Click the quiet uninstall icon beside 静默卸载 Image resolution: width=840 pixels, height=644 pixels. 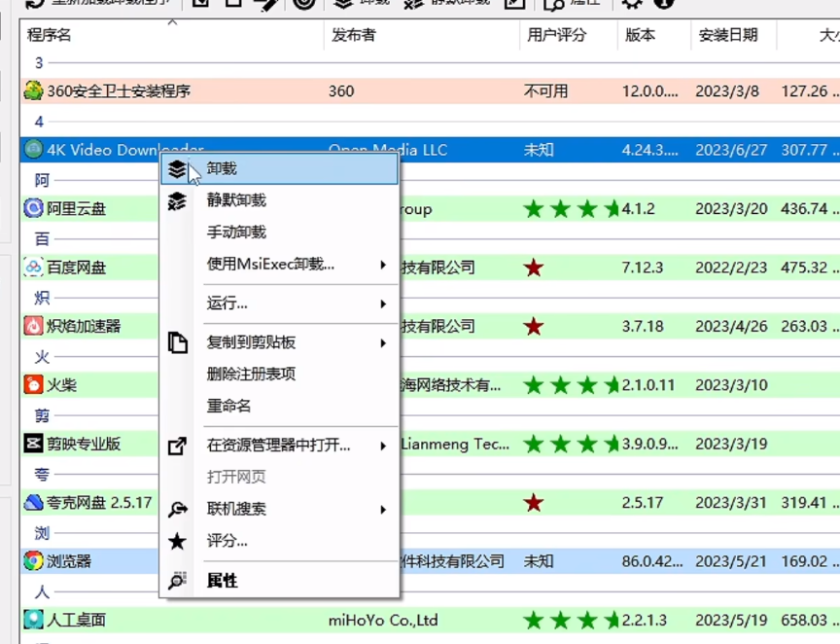tap(177, 201)
